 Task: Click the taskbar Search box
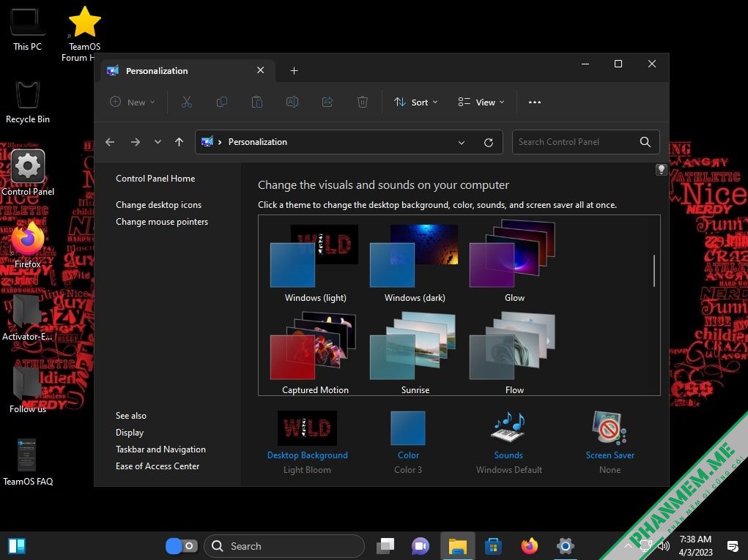click(x=284, y=545)
